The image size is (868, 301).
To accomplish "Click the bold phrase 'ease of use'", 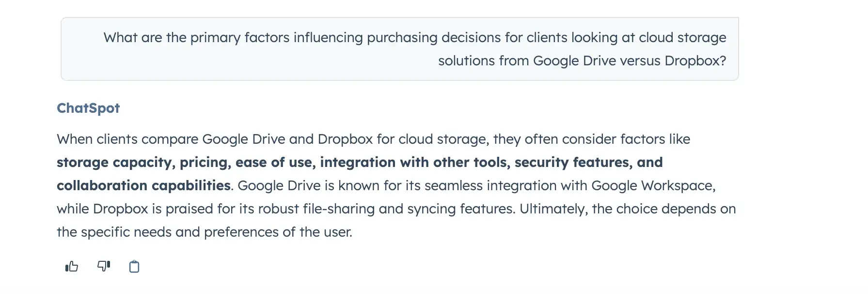I will point(274,162).
